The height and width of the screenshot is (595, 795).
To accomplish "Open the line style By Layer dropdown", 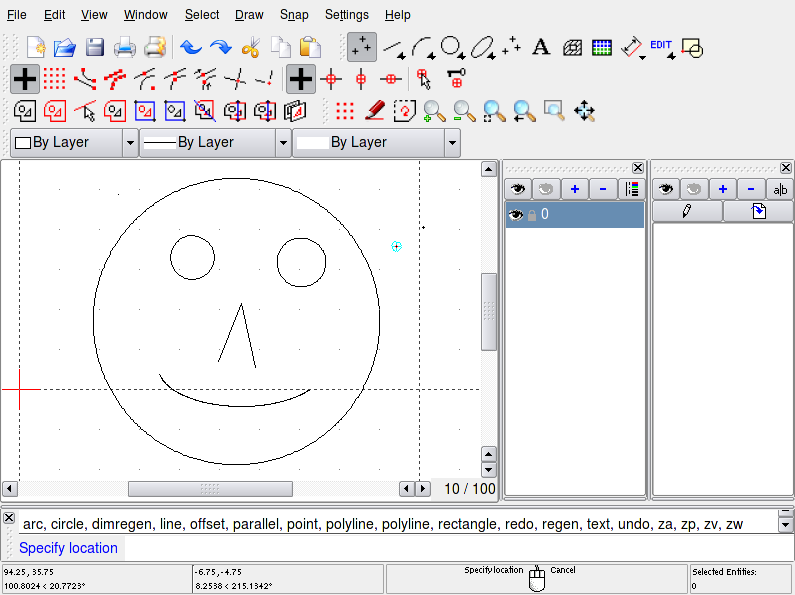I will pos(377,142).
